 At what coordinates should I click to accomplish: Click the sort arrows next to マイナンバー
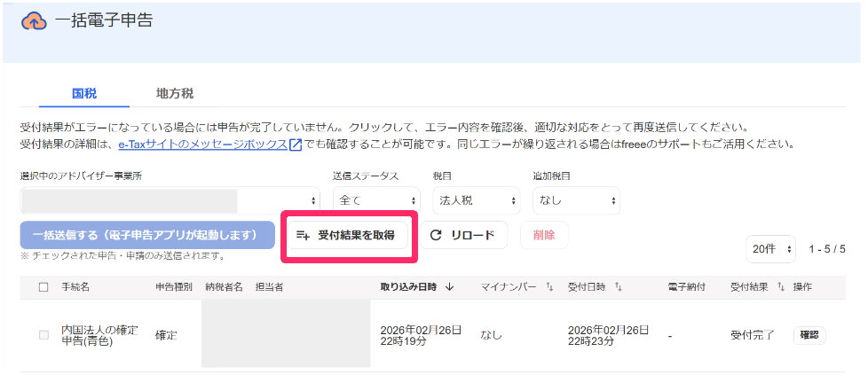point(549,287)
